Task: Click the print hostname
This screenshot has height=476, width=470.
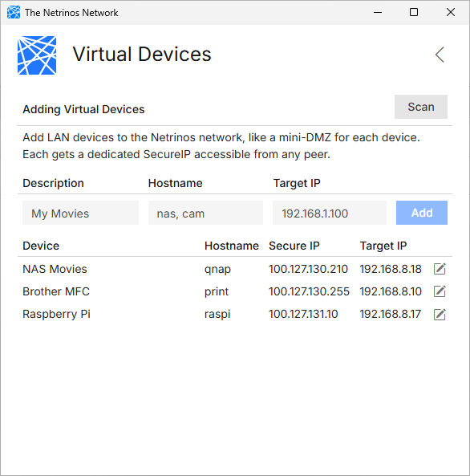Action: (x=217, y=292)
